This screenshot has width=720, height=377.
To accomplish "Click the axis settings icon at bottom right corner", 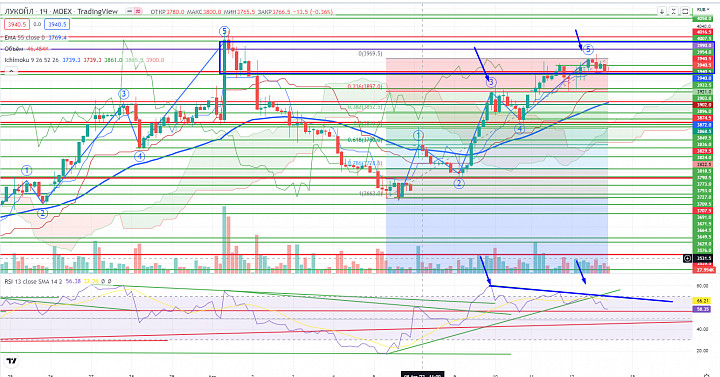I will click(x=707, y=375).
